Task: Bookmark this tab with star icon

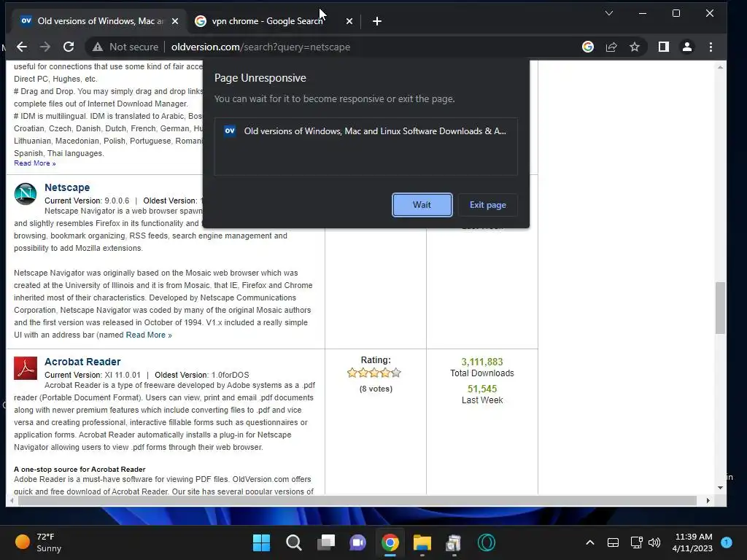Action: (x=635, y=47)
